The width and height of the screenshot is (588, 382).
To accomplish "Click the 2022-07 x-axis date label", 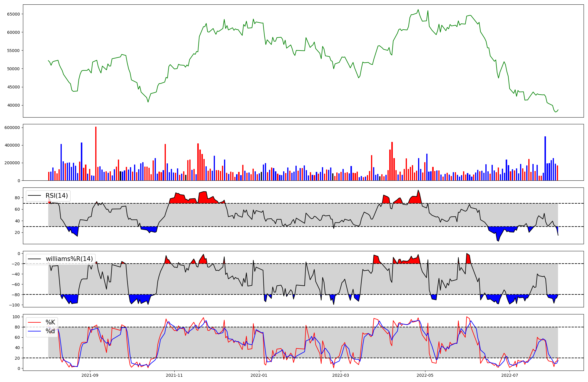I will (510, 375).
